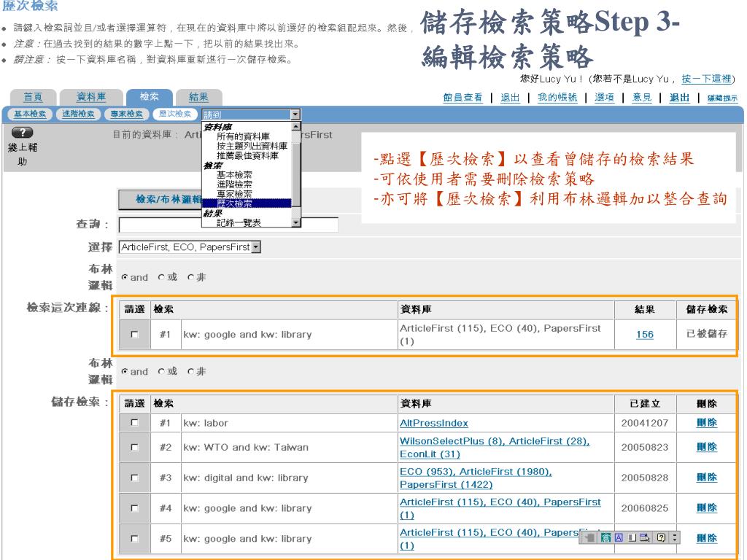The image size is (747, 560).
Task: Choose '或' in the Boolean row under the database selector
Action: point(161,277)
